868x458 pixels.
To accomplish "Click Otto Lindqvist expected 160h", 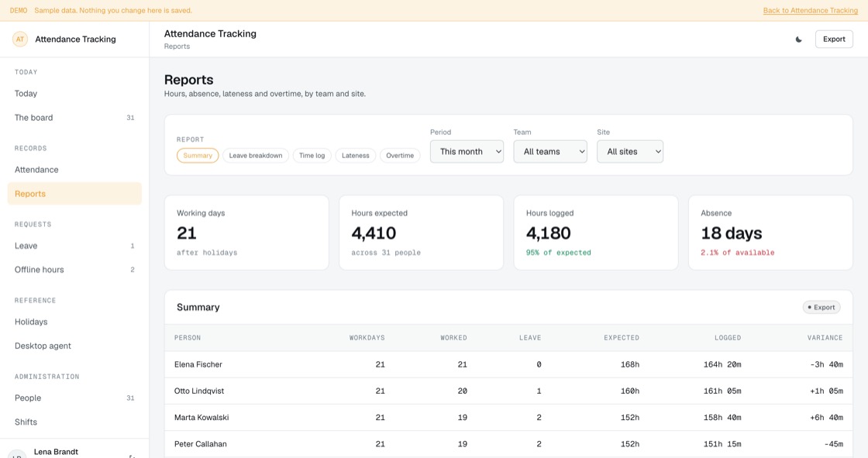I will point(630,391).
